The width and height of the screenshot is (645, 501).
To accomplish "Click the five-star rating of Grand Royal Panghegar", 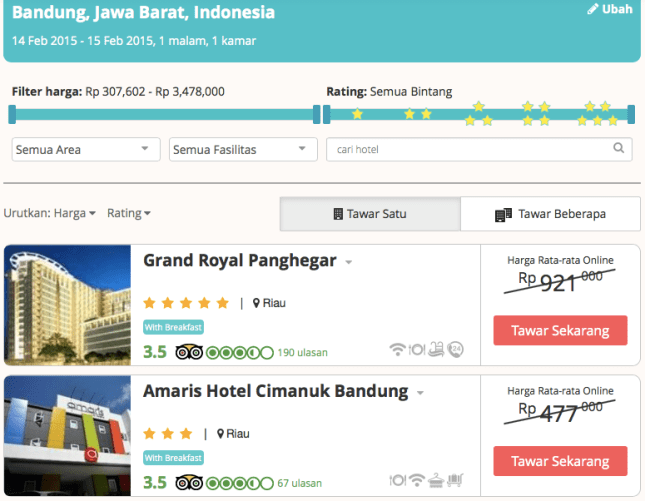I will pos(186,303).
